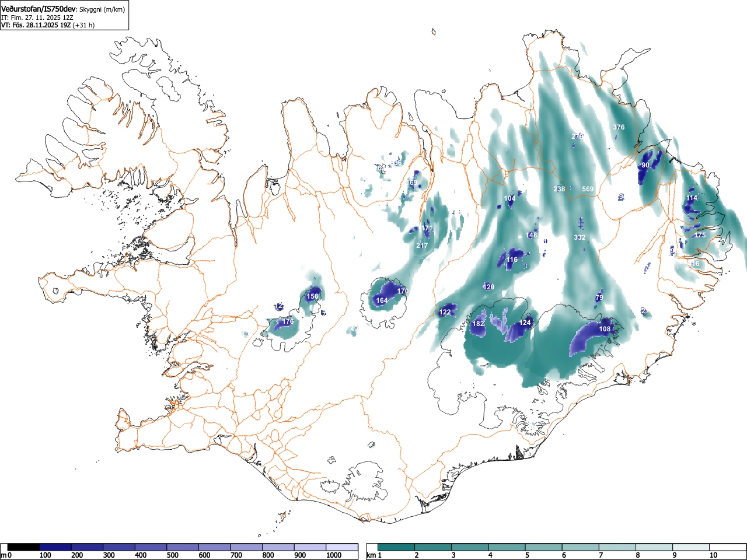Click the 10 label on the kilometre legend

[713, 555]
